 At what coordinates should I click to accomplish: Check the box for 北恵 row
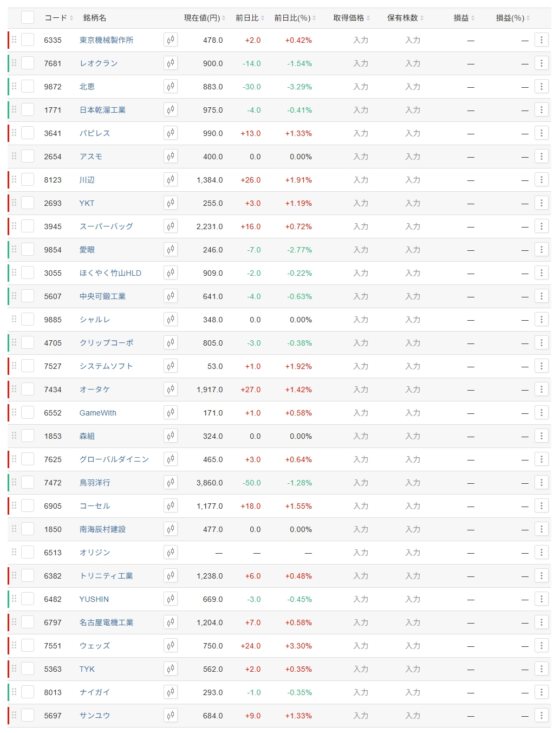pos(28,87)
